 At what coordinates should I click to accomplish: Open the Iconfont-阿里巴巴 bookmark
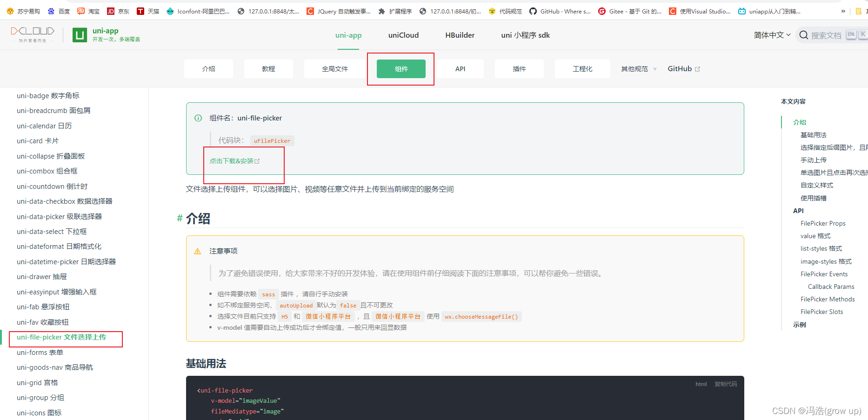(x=198, y=11)
